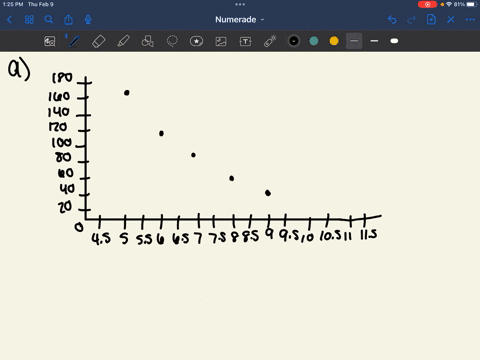The height and width of the screenshot is (360, 480).
Task: Go back with the left chevron
Action: pyautogui.click(x=10, y=20)
